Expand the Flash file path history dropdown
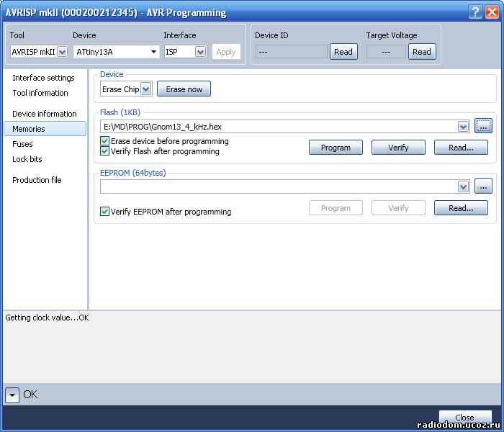The height and width of the screenshot is (432, 504). [463, 127]
